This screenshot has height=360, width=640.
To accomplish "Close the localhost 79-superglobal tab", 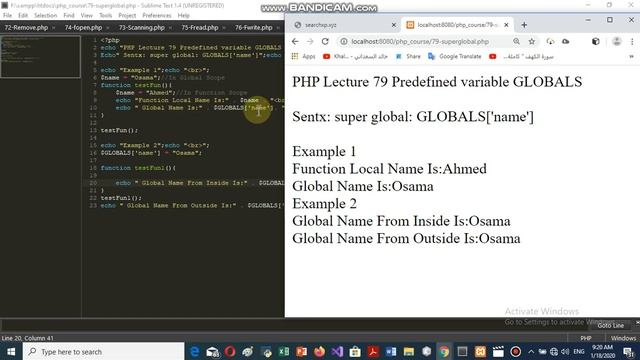I will coord(506,25).
